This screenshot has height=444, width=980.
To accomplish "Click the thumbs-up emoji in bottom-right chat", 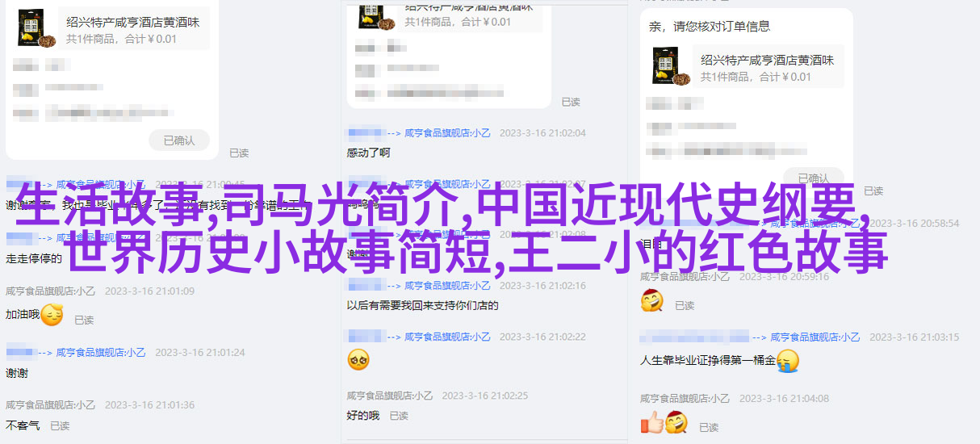I will [651, 422].
